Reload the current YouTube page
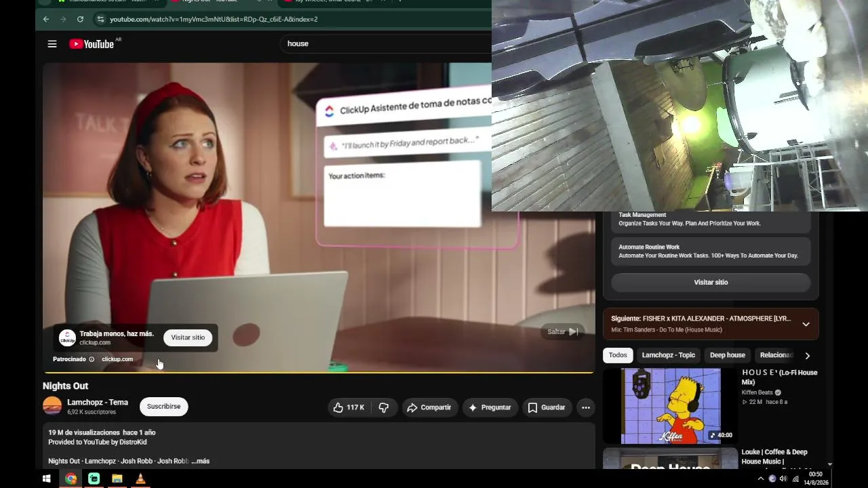Screen dimensions: 868x488 click(80, 19)
